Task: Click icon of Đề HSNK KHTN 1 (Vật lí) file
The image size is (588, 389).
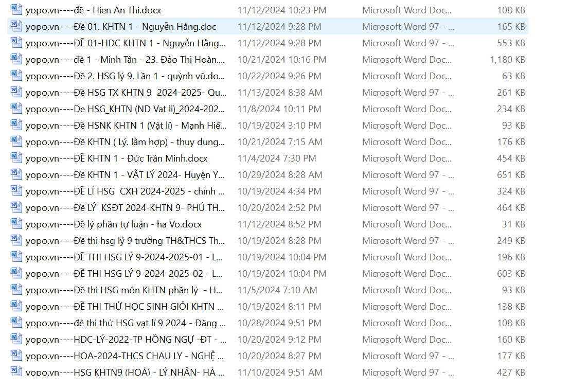Action: [x=16, y=125]
